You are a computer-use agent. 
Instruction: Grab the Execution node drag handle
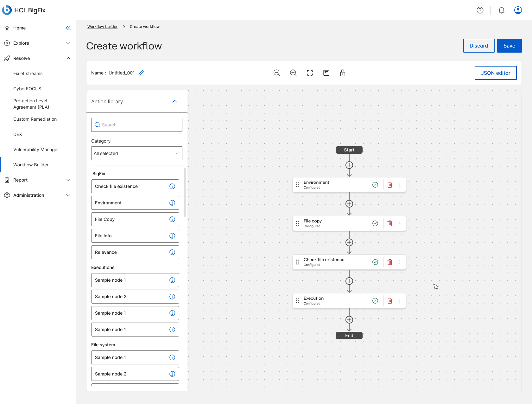297,301
